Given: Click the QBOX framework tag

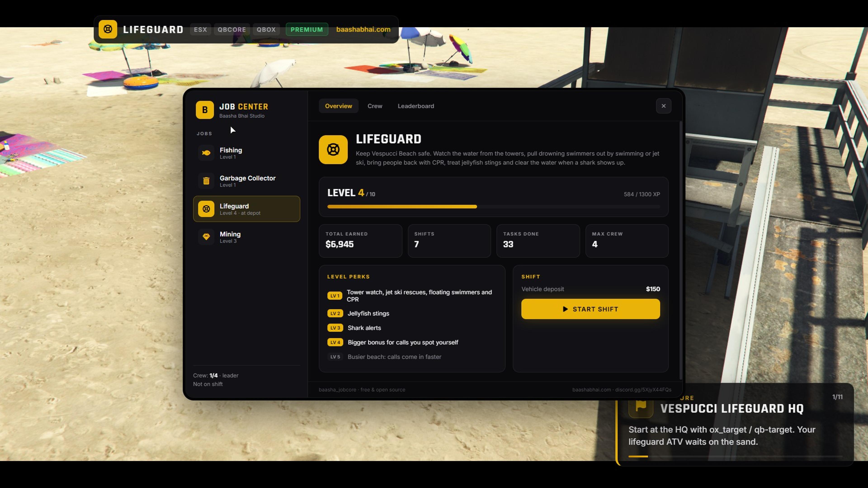Looking at the screenshot, I should click(x=266, y=29).
